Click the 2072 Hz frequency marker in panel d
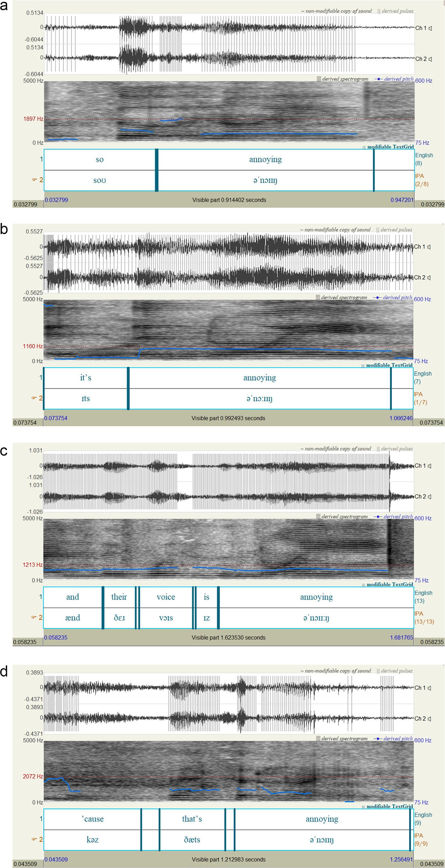The width and height of the screenshot is (445, 868). 33,776
